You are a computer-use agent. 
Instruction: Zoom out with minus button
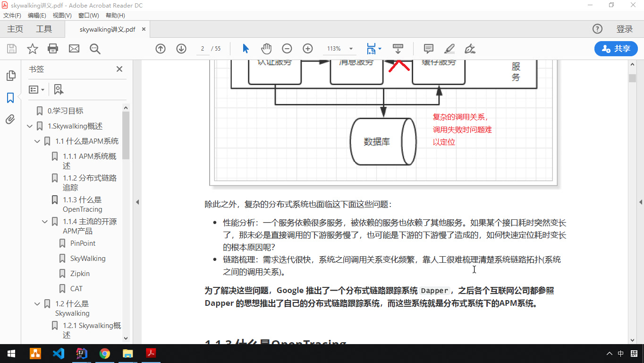(x=287, y=49)
